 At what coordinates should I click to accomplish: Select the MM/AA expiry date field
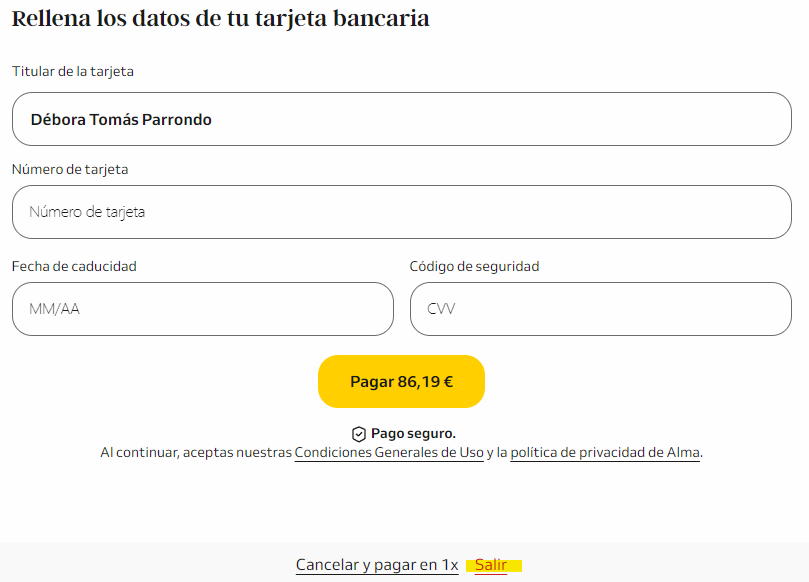click(x=203, y=309)
